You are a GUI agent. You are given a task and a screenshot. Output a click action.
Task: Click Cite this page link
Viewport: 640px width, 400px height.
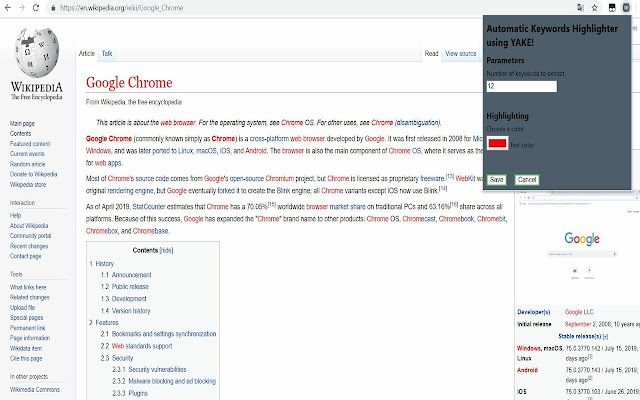click(26, 359)
